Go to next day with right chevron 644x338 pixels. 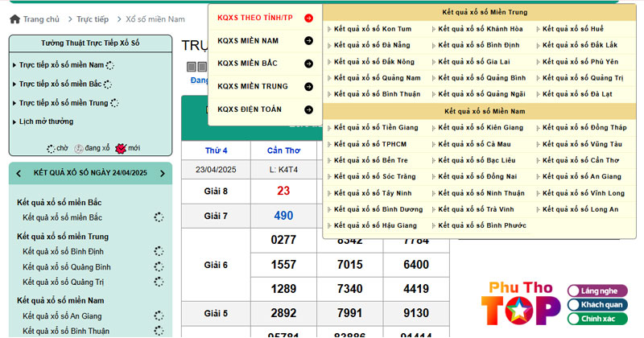(162, 173)
